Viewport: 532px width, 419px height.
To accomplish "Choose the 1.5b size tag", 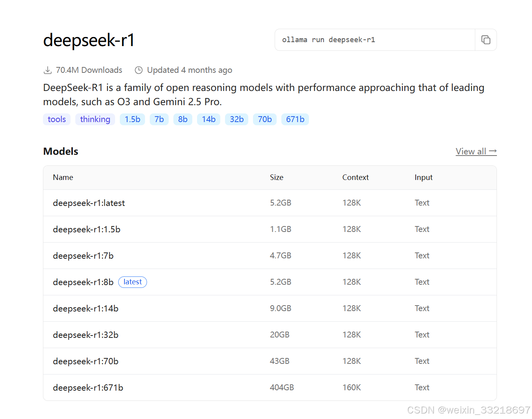I will [132, 119].
